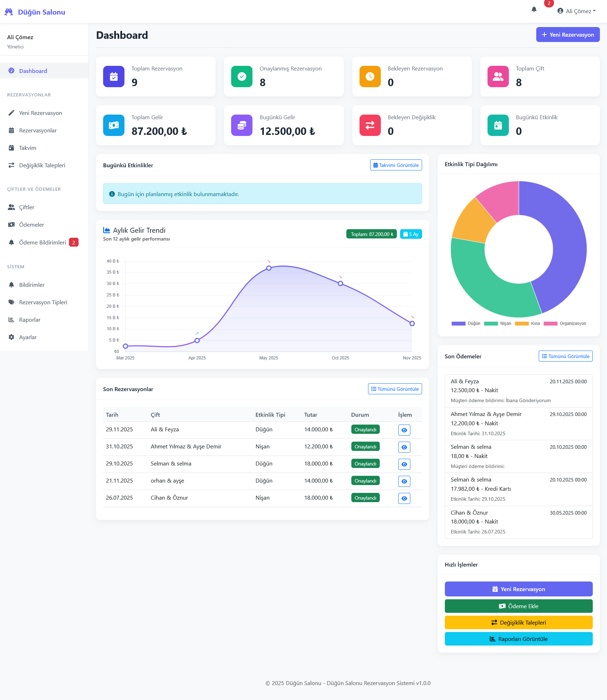Image resolution: width=607 pixels, height=700 pixels.
Task: Click the Toplam Çift people icon
Action: coord(498,77)
